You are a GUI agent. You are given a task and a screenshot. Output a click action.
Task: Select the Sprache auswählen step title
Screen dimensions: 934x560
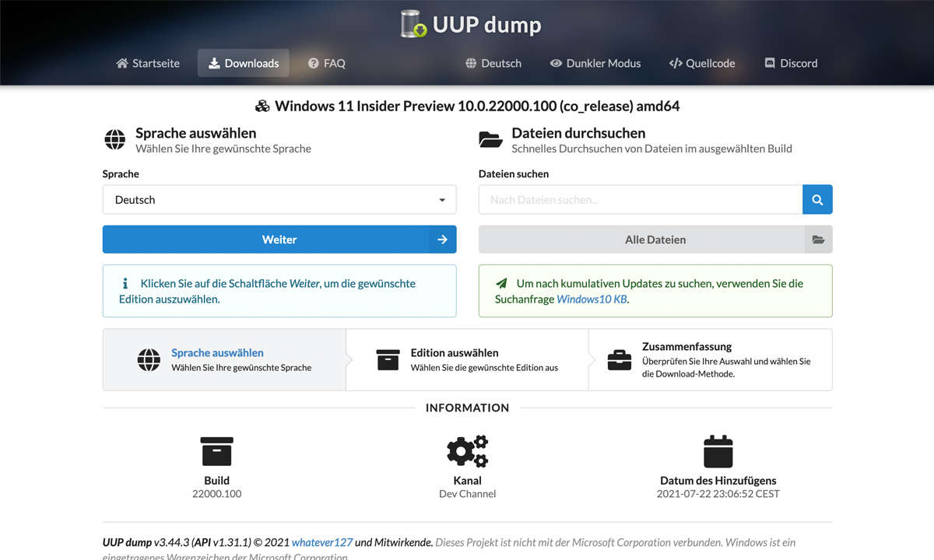pyautogui.click(x=217, y=352)
